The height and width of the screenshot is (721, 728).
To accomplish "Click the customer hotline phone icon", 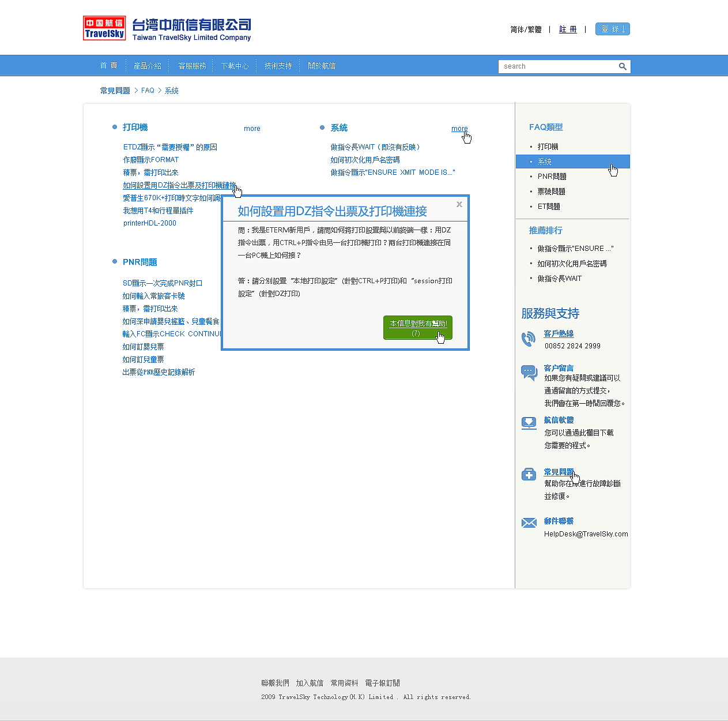I will [x=529, y=339].
